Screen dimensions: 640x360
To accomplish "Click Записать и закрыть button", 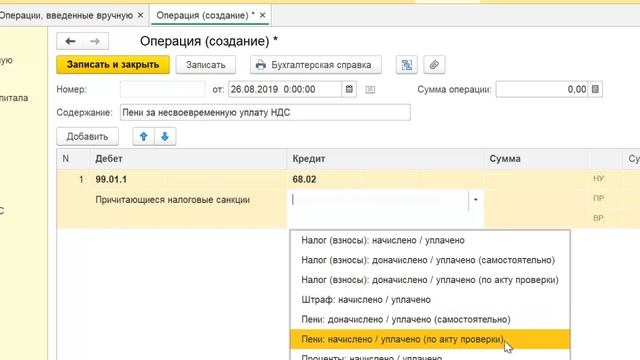I will pyautogui.click(x=113, y=65).
